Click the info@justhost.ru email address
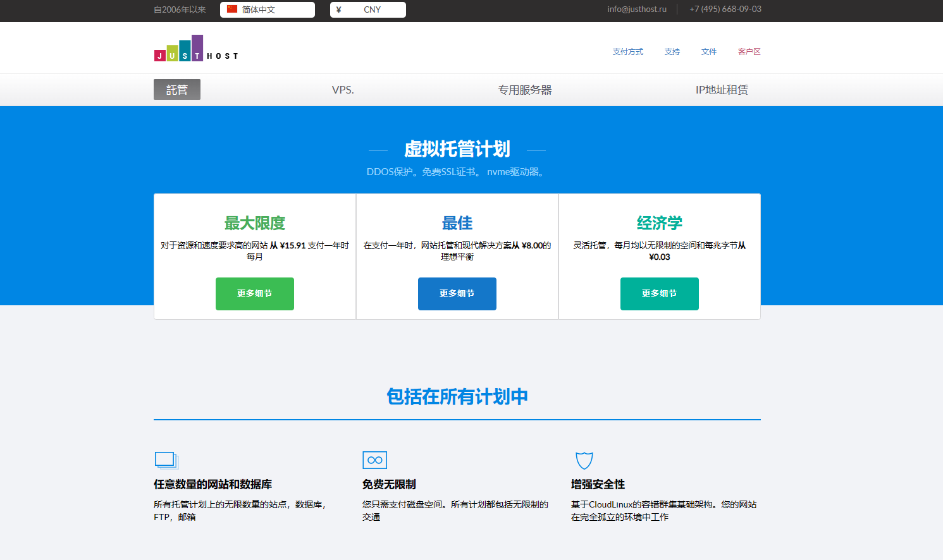 tap(637, 9)
